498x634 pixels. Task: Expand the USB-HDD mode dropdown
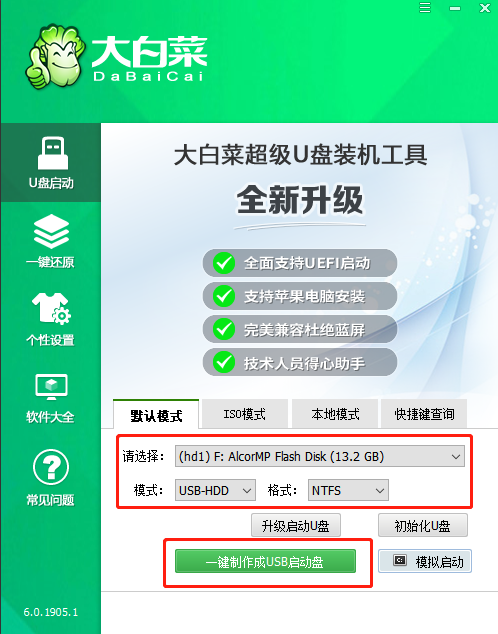[x=215, y=490]
